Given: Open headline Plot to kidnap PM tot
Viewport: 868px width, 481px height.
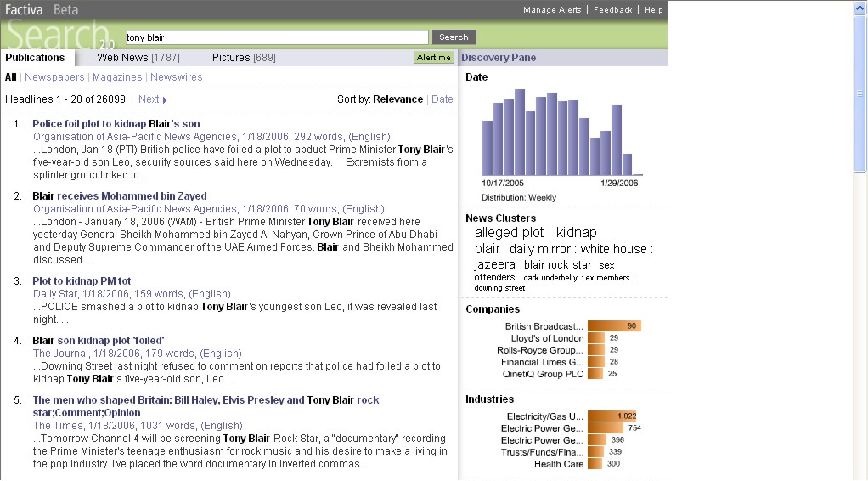Looking at the screenshot, I should [x=82, y=281].
